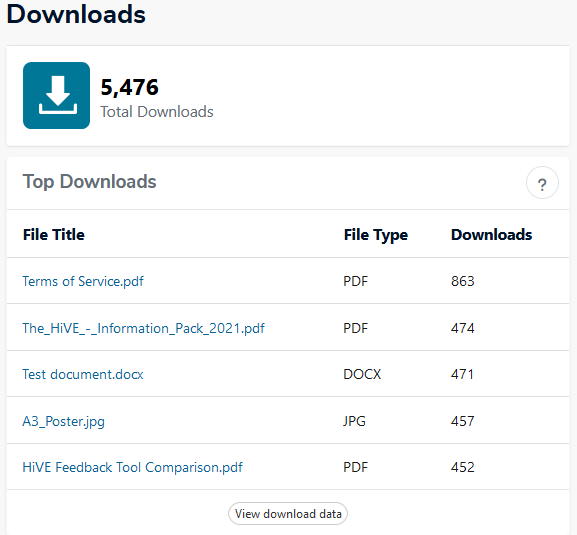Open the A3_Poster.jpg file link
This screenshot has width=577, height=535.
click(x=63, y=421)
